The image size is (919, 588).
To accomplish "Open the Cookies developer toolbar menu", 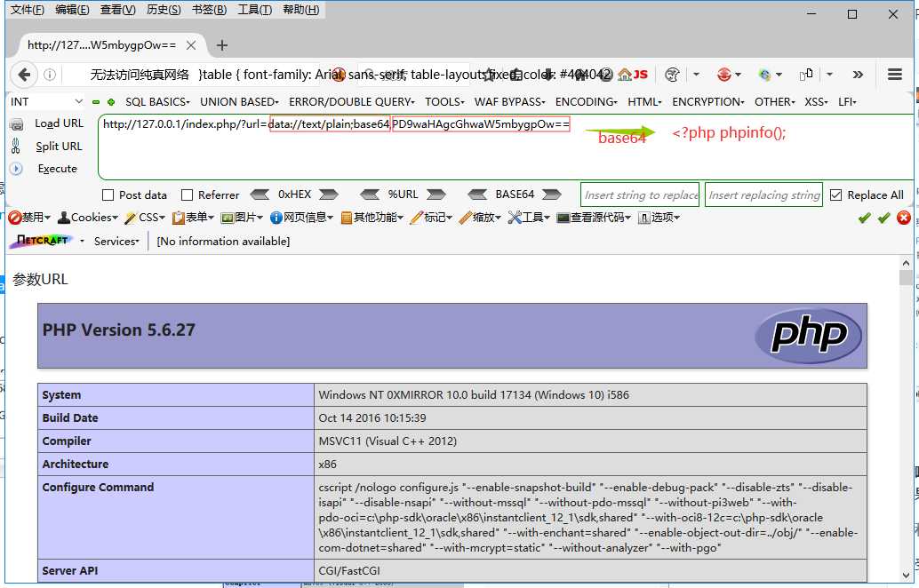I will point(88,218).
